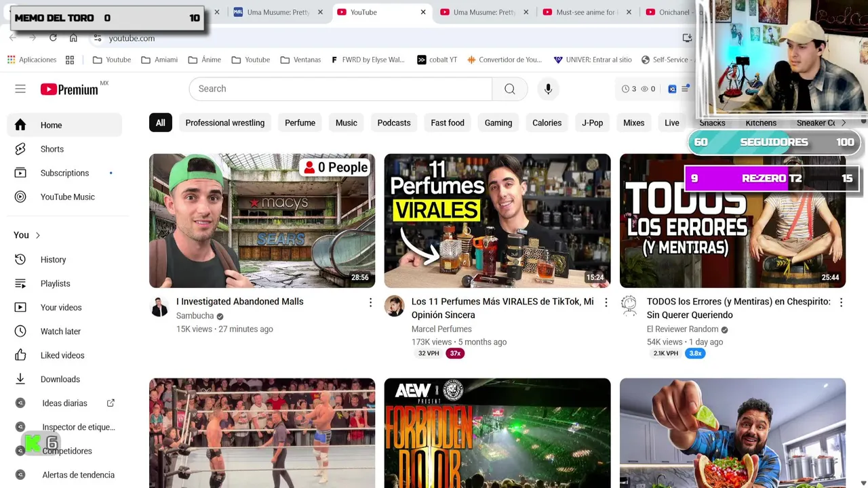Open Playlists in the sidebar

click(x=64, y=283)
